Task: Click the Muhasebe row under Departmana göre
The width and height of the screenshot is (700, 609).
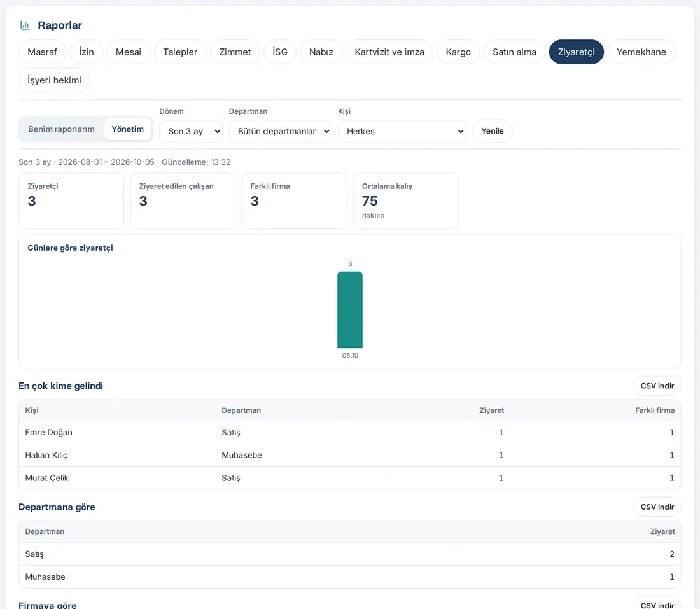Action: [x=350, y=577]
